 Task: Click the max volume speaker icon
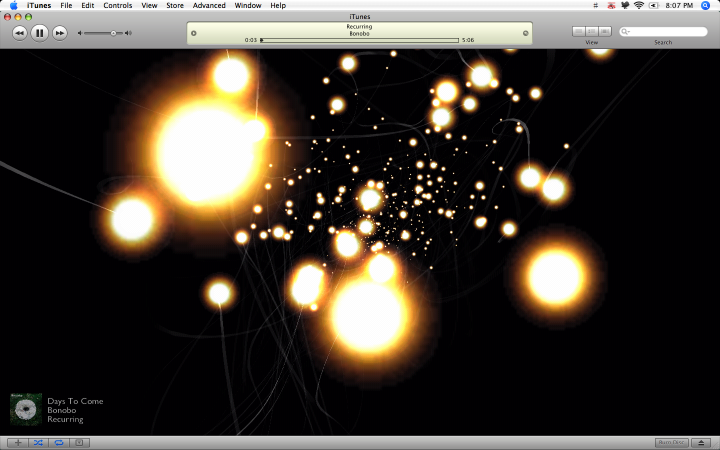point(129,33)
